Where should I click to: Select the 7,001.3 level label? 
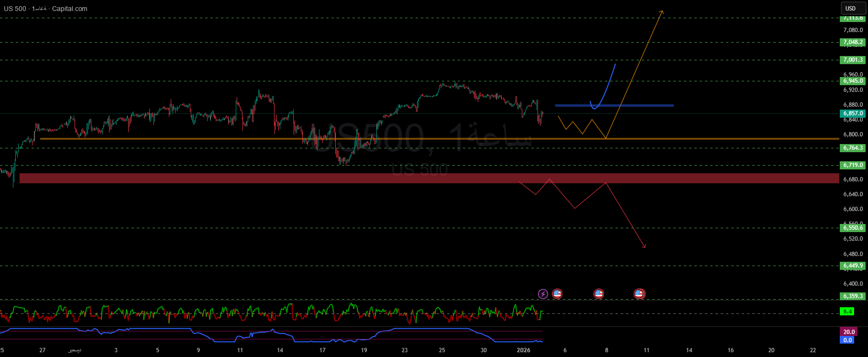click(x=853, y=60)
